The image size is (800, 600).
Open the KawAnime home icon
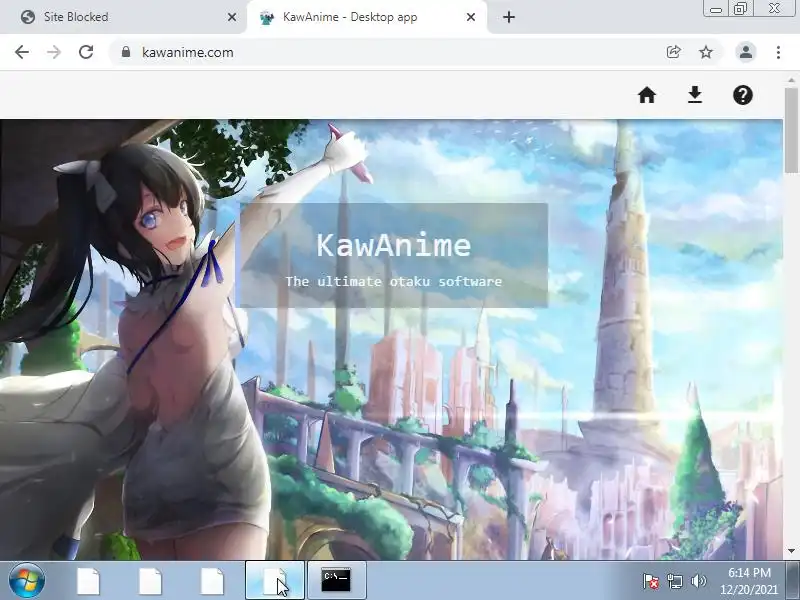[x=646, y=95]
